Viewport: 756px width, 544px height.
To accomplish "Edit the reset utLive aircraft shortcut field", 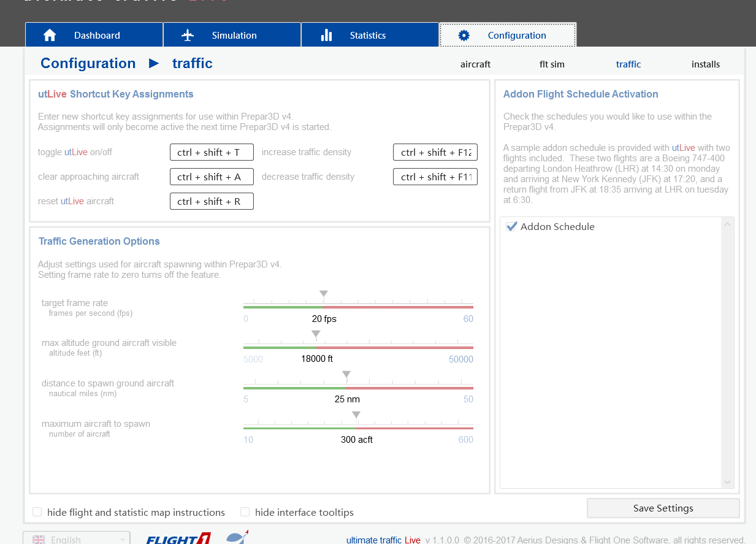I will point(212,201).
